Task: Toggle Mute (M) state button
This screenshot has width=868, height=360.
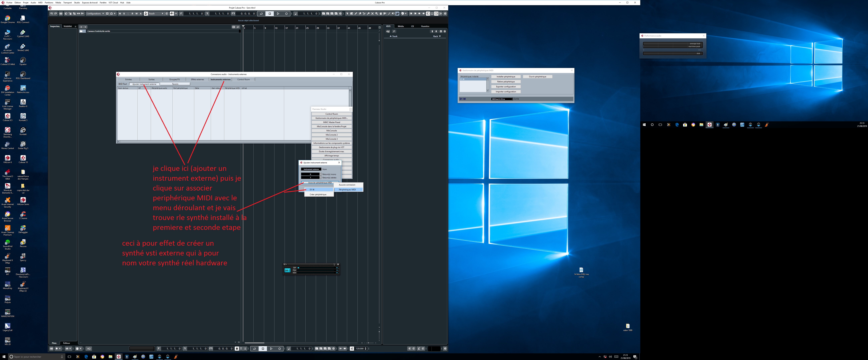Action: pyautogui.click(x=120, y=13)
